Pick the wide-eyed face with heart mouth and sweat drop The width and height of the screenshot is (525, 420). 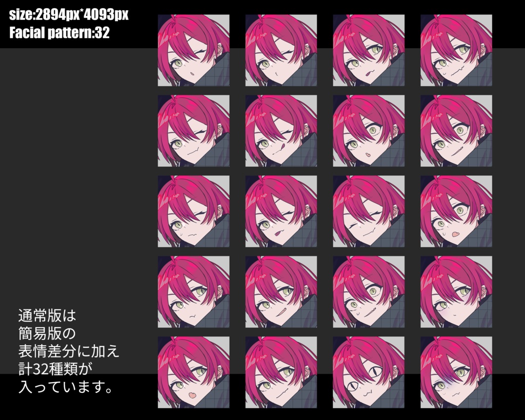click(x=456, y=211)
